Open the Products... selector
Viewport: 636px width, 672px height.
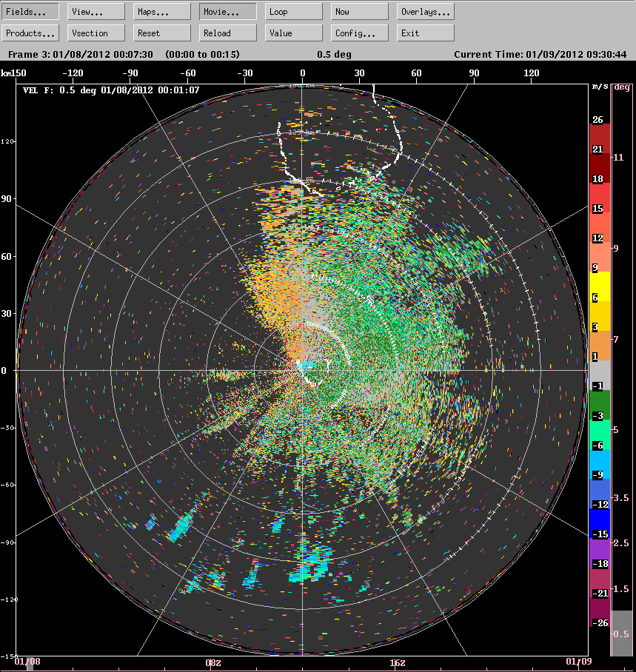coord(30,33)
